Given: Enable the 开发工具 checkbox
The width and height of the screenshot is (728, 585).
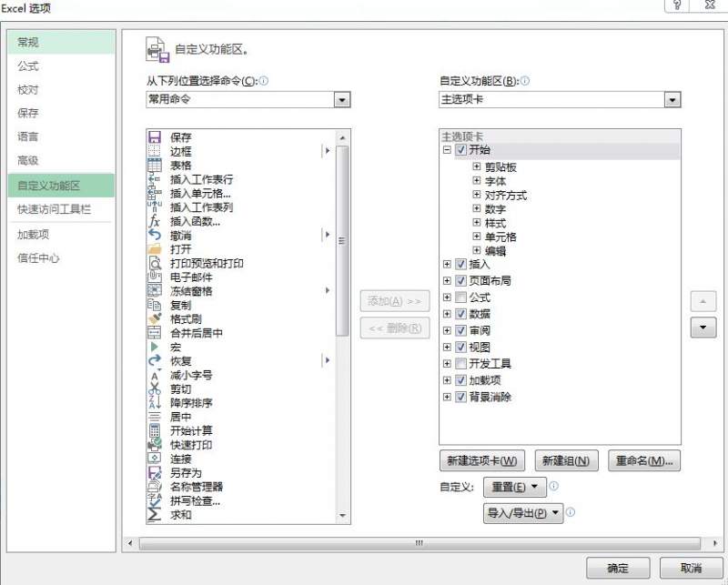Looking at the screenshot, I should (x=460, y=363).
